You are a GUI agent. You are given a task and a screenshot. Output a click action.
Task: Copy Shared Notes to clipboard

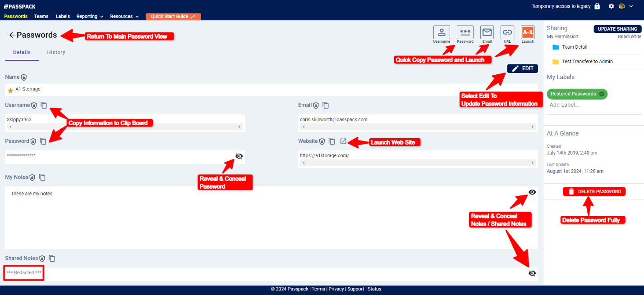click(52, 259)
